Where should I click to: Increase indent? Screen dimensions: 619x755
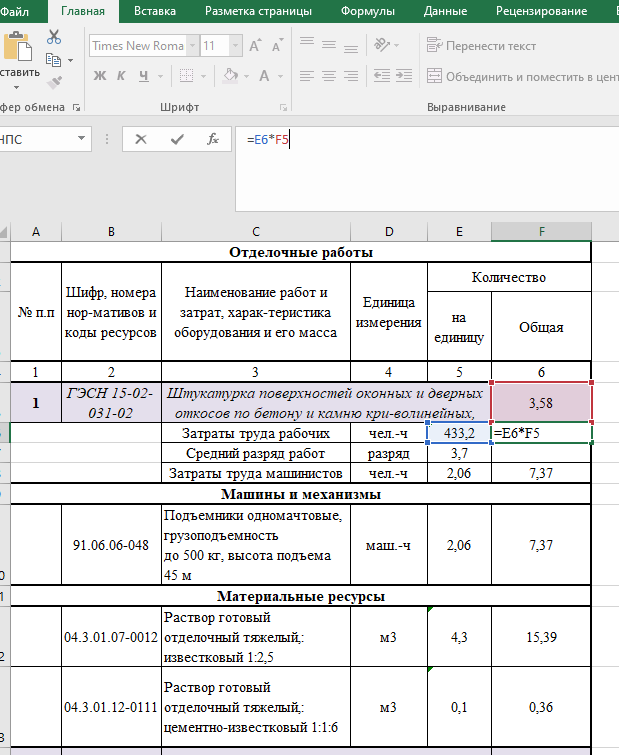point(404,76)
